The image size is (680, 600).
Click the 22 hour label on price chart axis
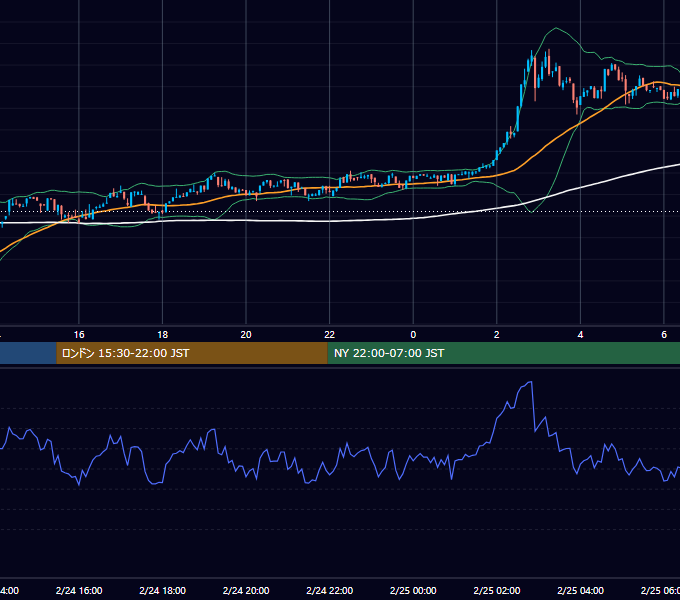click(x=330, y=334)
